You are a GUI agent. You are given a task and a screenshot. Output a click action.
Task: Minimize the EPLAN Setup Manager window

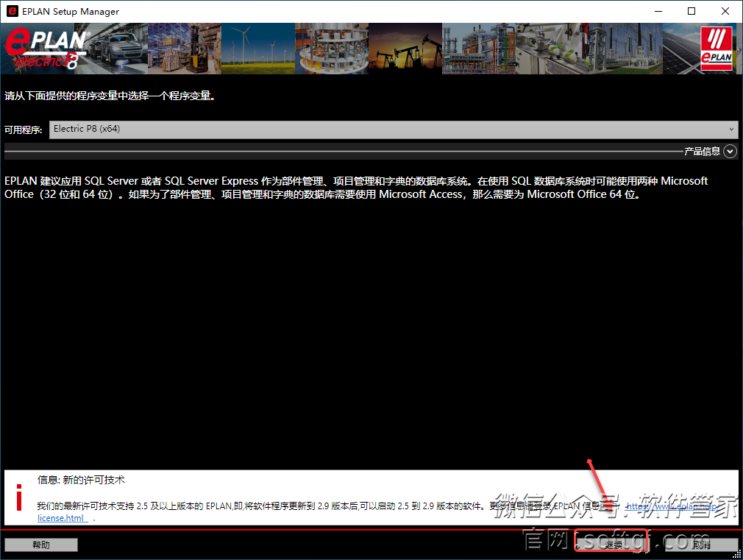tap(658, 11)
